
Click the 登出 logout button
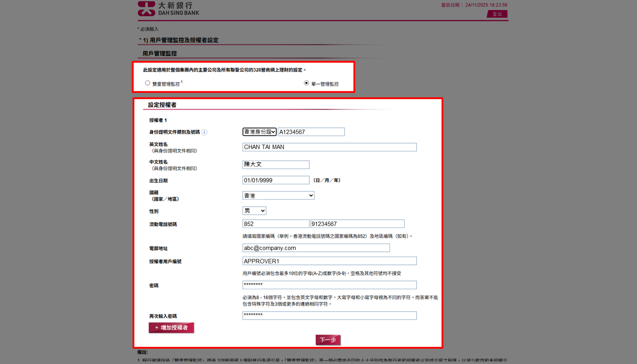pos(497,14)
